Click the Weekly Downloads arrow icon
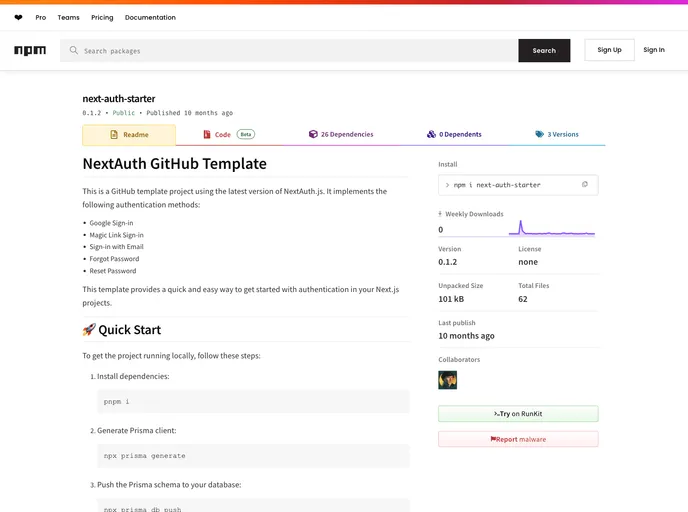The image size is (688, 512). click(x=440, y=214)
